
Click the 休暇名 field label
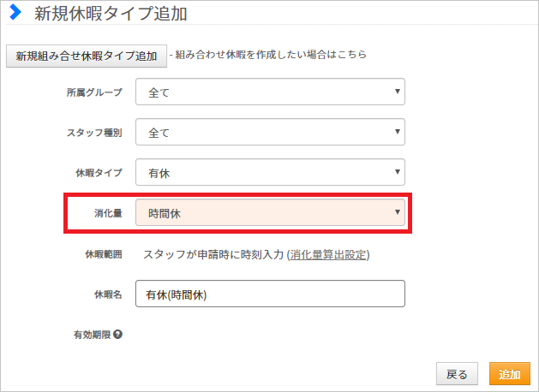tap(108, 294)
